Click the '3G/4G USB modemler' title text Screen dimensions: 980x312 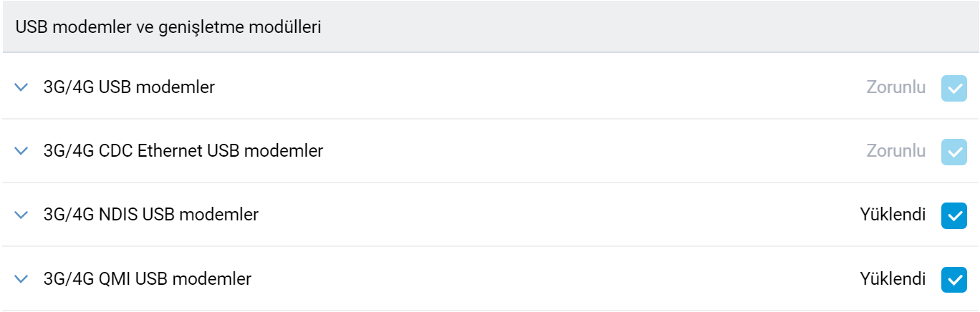(129, 87)
